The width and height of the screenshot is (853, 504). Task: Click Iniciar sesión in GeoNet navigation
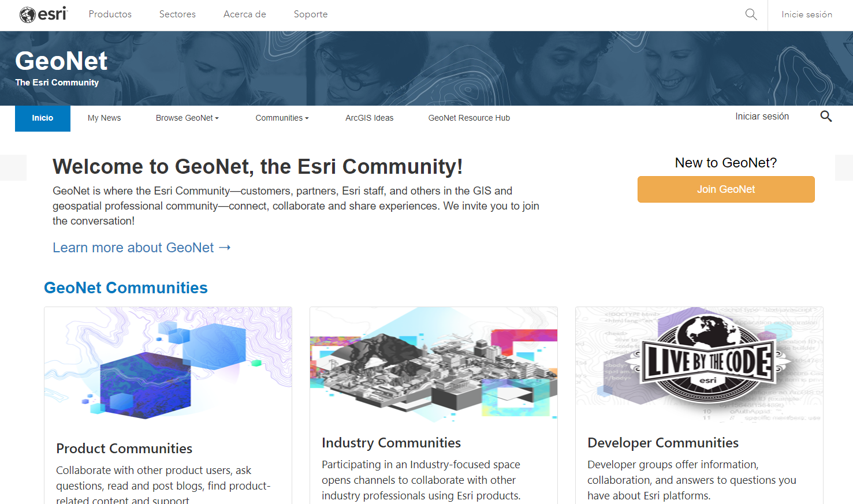(762, 117)
